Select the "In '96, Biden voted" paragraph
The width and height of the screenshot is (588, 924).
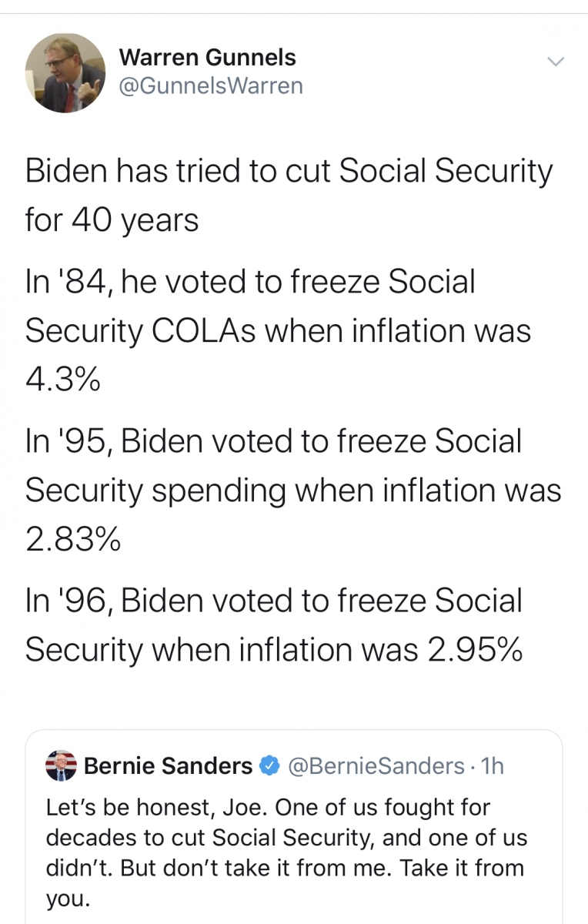(274, 625)
